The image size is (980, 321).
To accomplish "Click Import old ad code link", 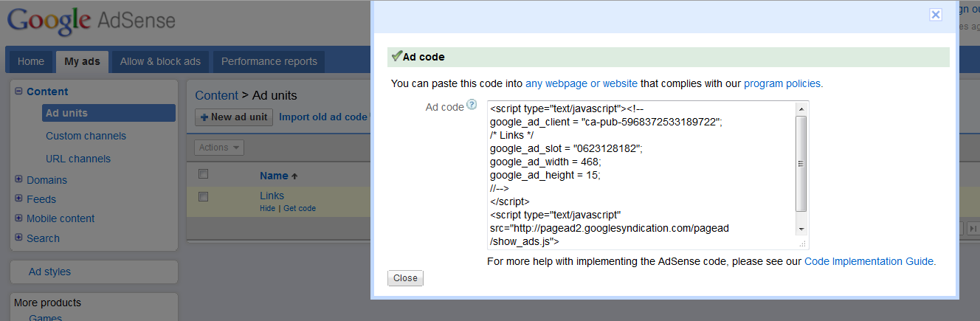I will 323,117.
